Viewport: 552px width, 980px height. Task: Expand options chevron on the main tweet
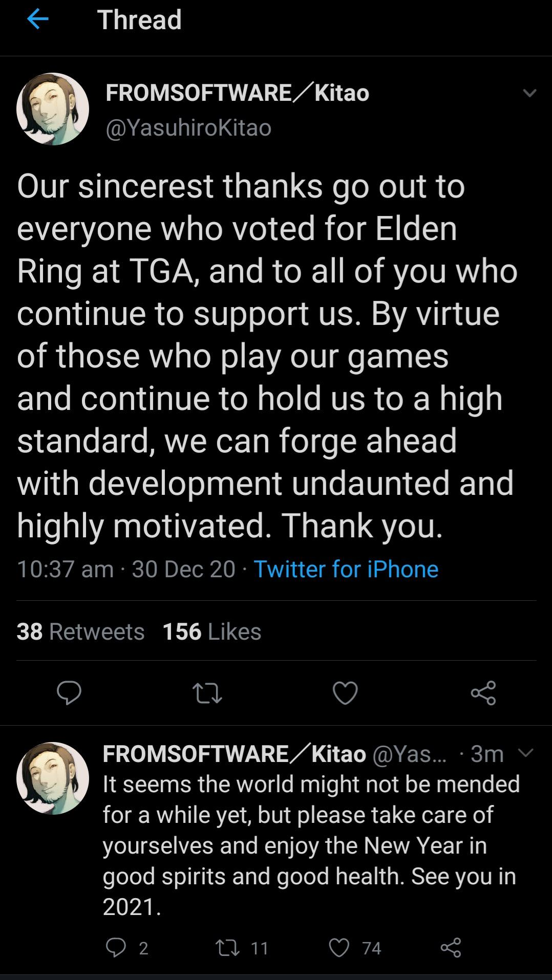tap(529, 93)
